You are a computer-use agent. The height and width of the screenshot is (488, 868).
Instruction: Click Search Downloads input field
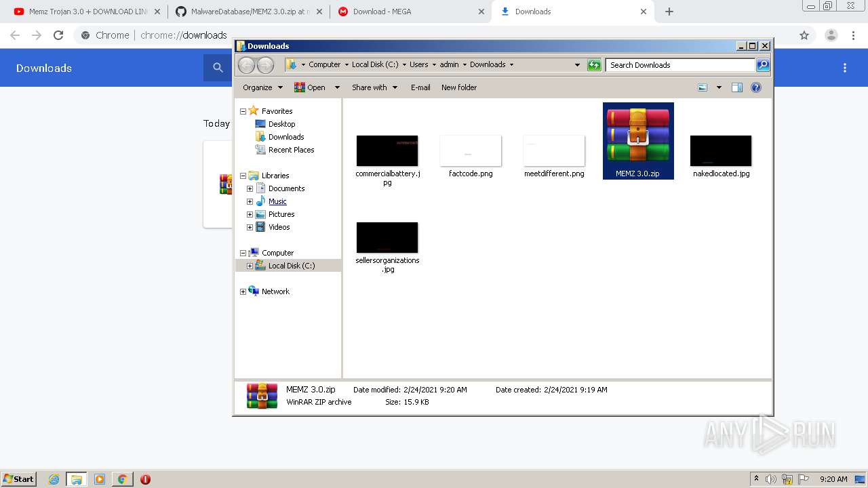pyautogui.click(x=680, y=65)
